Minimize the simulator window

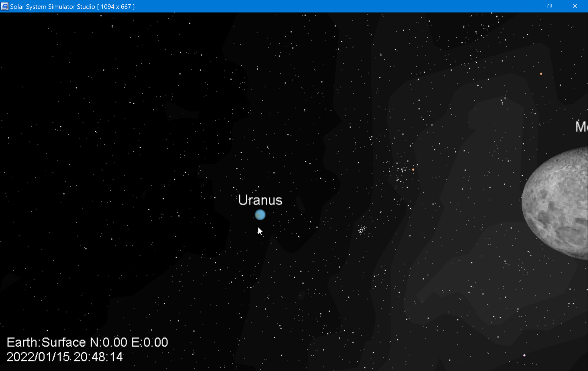pos(525,6)
